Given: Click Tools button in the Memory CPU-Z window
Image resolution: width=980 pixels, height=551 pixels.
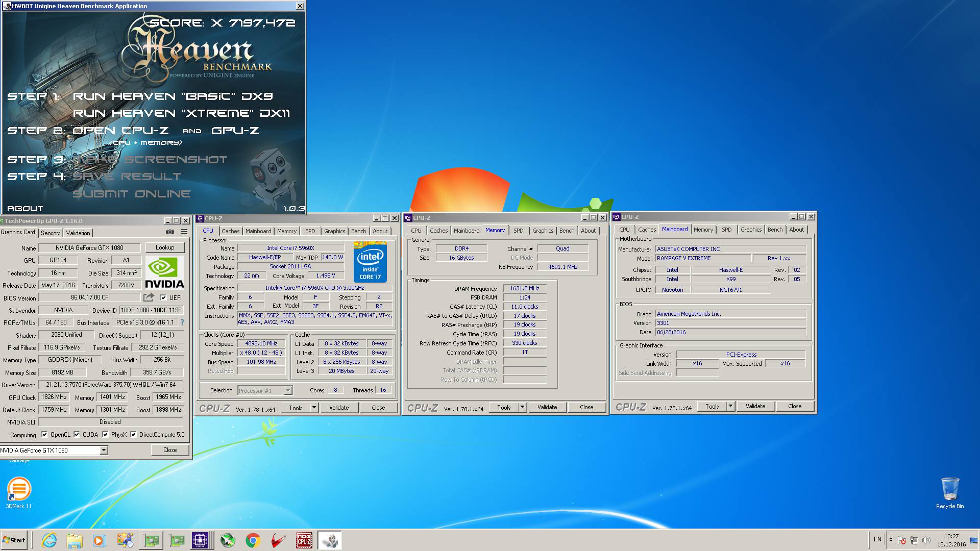Looking at the screenshot, I should [504, 407].
